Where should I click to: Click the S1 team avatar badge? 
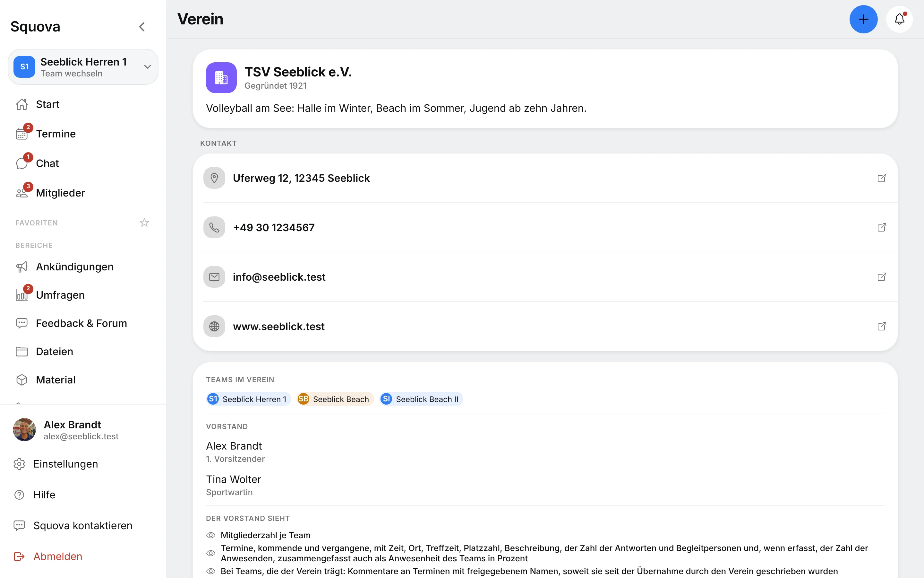click(24, 67)
